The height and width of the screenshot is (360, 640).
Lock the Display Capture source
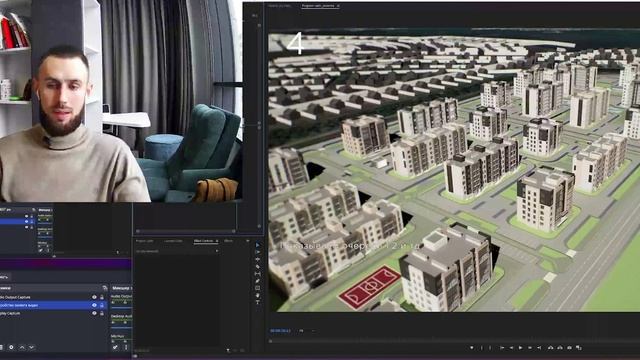point(102,313)
